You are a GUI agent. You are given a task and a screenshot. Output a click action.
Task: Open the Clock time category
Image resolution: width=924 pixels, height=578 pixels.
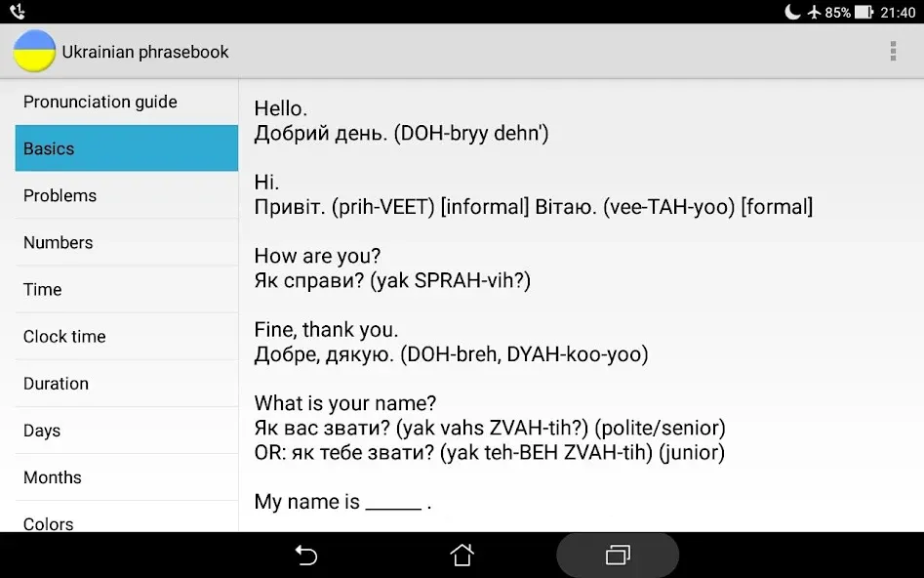coord(127,336)
